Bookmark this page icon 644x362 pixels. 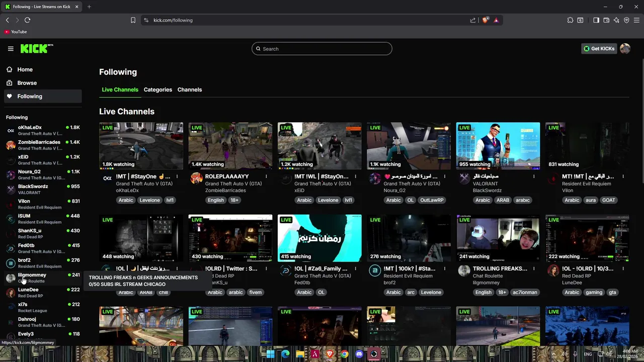[133, 20]
